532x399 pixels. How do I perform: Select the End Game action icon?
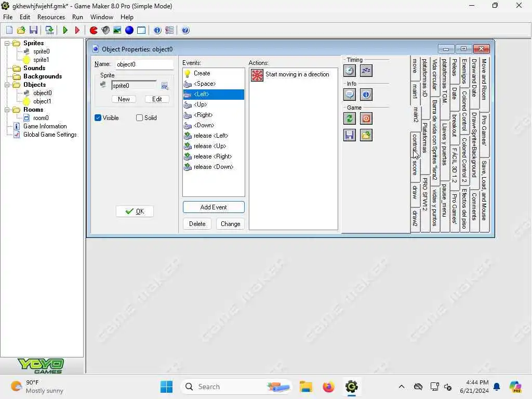[366, 118]
